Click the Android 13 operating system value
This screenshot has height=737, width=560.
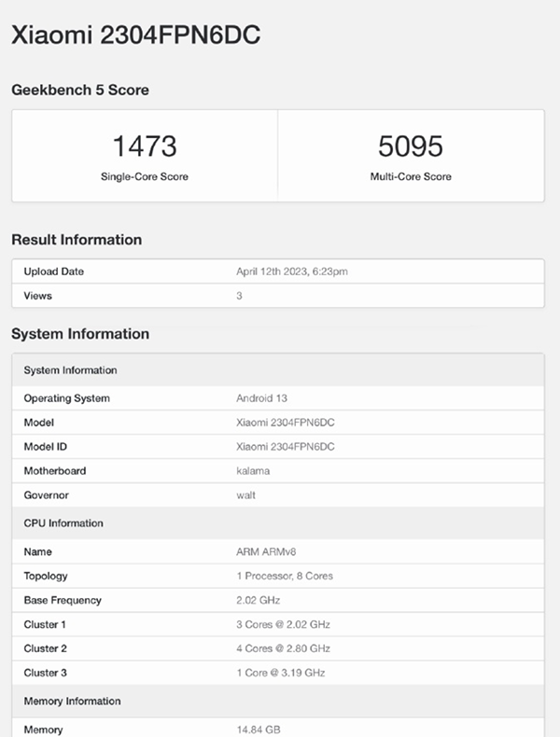263,398
